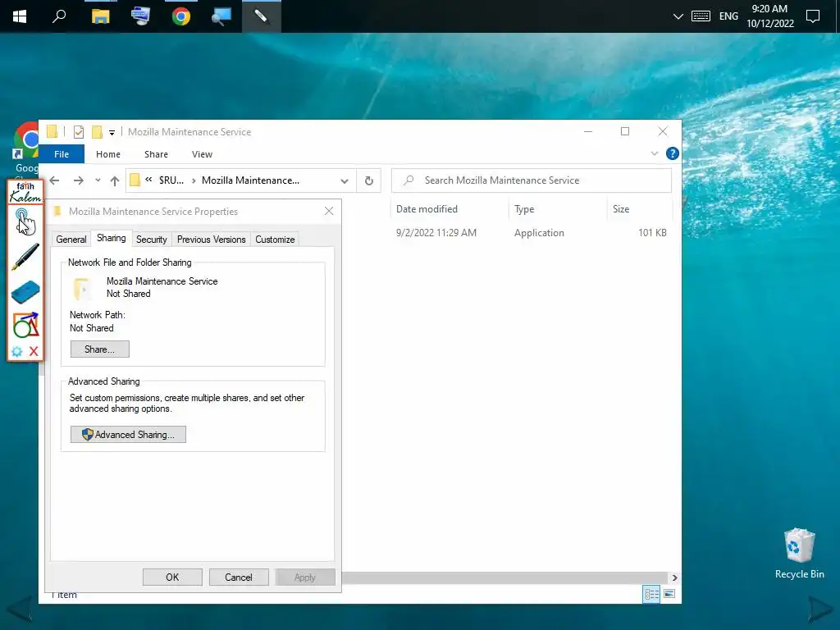Refresh the Explorer folder view
This screenshot has height=630, width=840.
click(x=368, y=181)
